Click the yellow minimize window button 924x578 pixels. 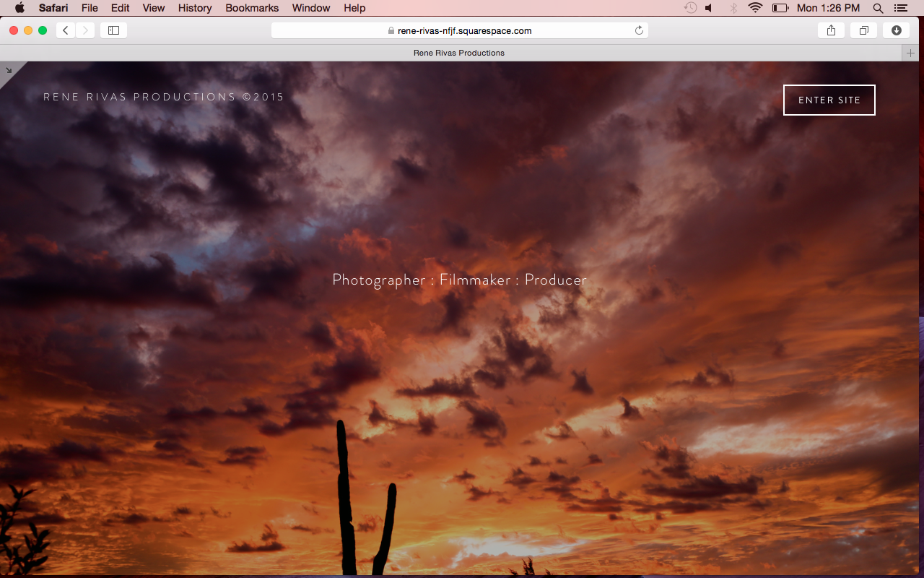point(28,30)
